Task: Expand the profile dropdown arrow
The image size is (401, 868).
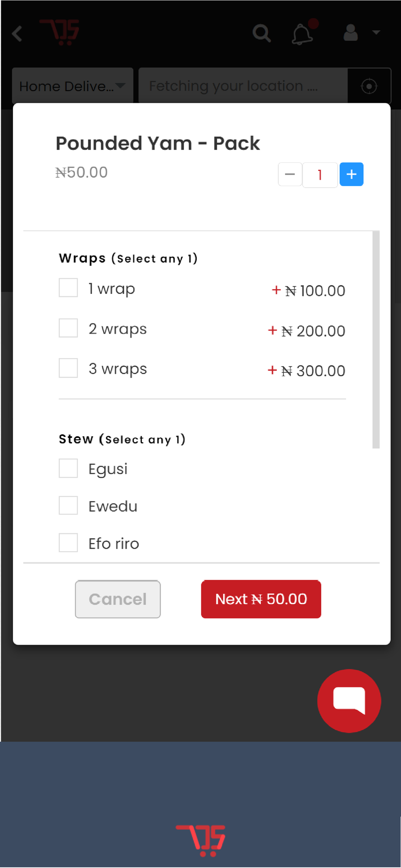Action: (x=376, y=33)
